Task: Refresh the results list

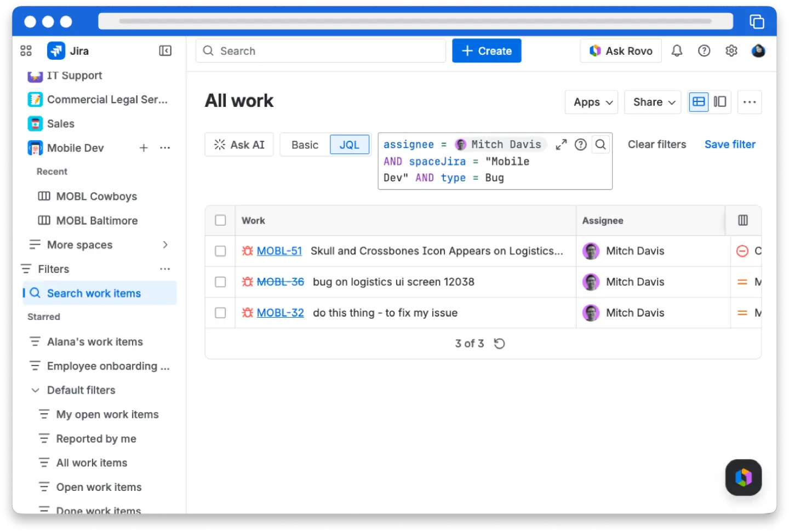Action: 499,344
